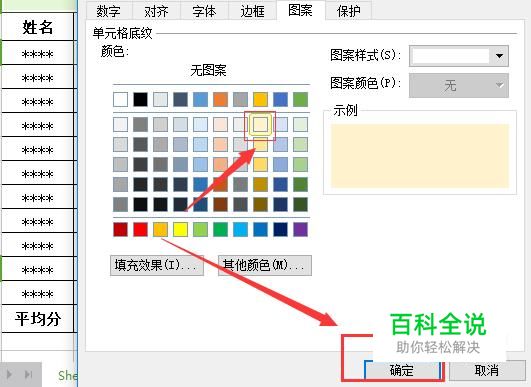Viewport: 531px width, 387px height.
Task: Pick the dark slate blue swatch in top row
Action: pos(180,100)
